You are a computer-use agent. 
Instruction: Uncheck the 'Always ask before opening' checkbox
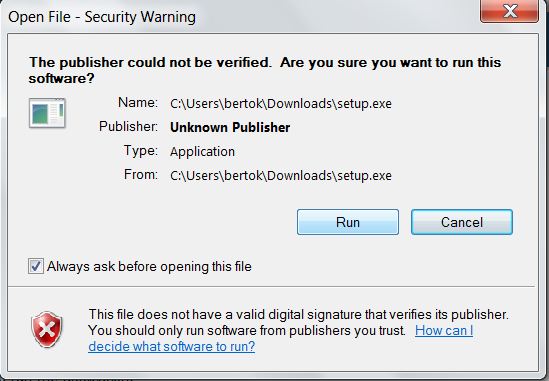click(36, 266)
